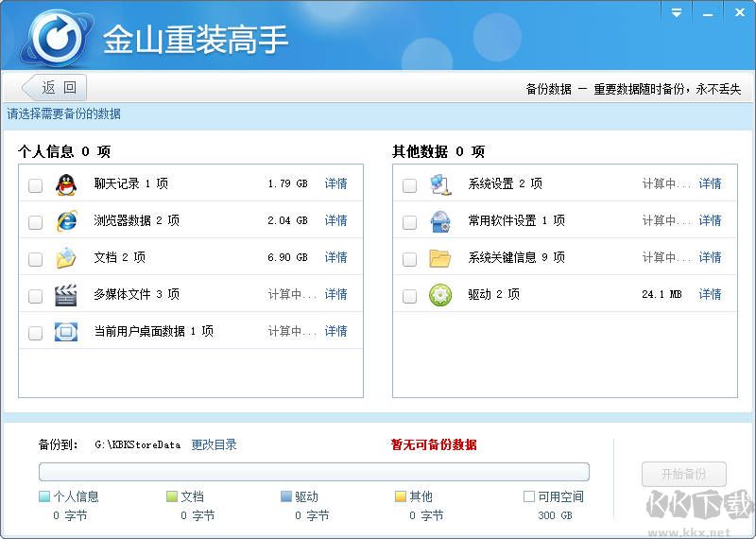The height and width of the screenshot is (539, 756).
Task: Check the 聊天记录 checkbox
Action: pos(35,185)
